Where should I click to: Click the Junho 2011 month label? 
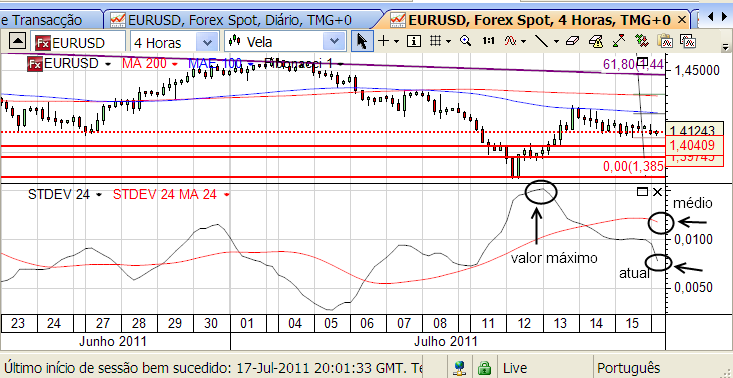(x=113, y=341)
